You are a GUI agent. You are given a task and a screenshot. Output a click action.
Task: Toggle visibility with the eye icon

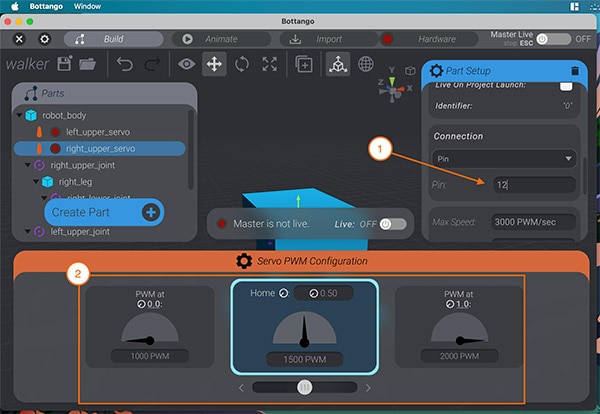[186, 64]
